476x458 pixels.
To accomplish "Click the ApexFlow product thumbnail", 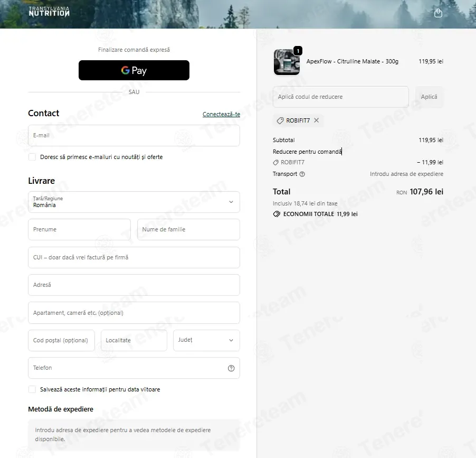I will pyautogui.click(x=287, y=62).
